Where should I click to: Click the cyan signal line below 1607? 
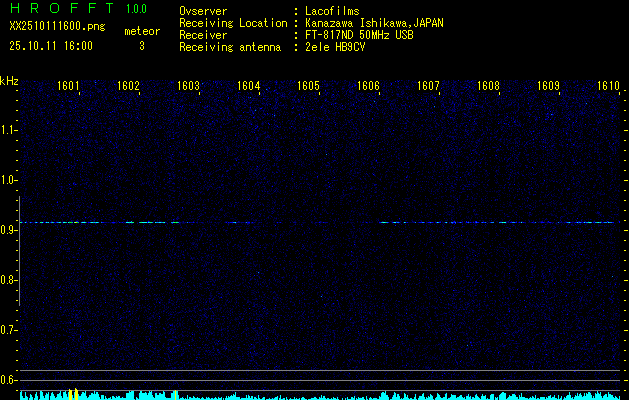pyautogui.click(x=428, y=222)
